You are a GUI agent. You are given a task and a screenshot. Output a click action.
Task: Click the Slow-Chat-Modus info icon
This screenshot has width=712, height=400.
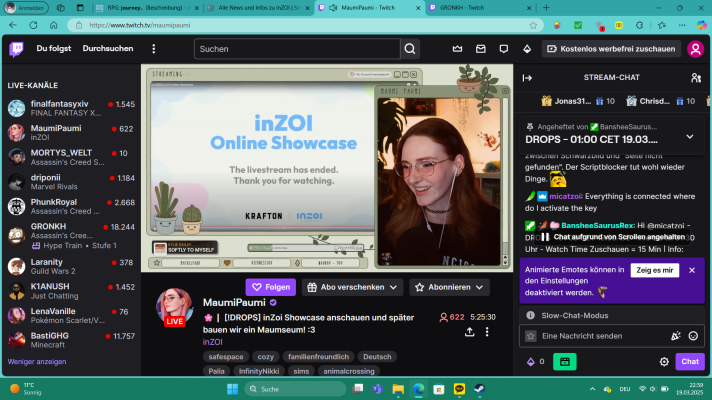(x=530, y=315)
